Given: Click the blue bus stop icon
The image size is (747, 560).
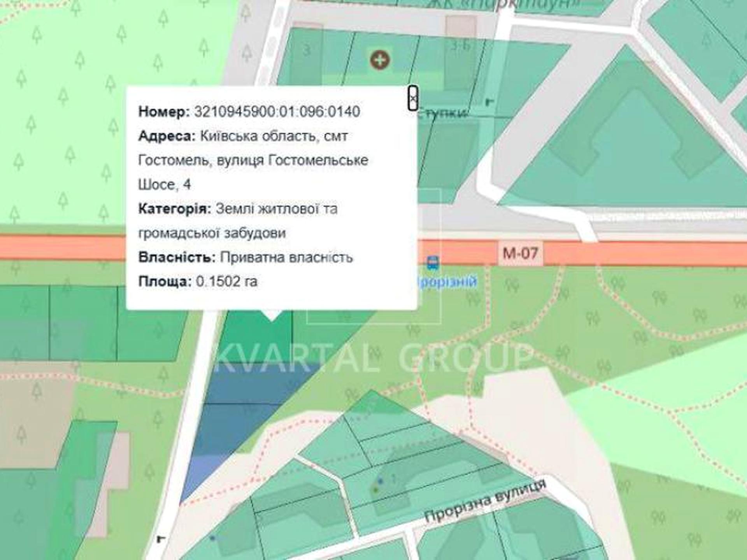Looking at the screenshot, I should 432,262.
